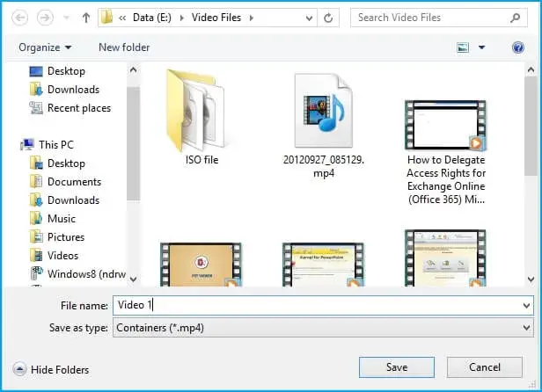
Task: Create a New folder
Action: click(x=124, y=47)
